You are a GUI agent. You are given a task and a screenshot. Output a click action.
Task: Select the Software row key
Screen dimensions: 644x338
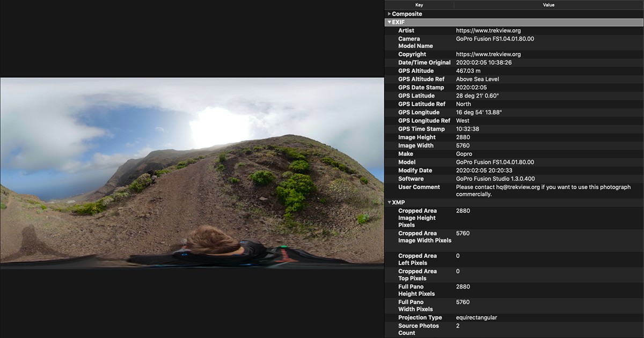pyautogui.click(x=411, y=179)
